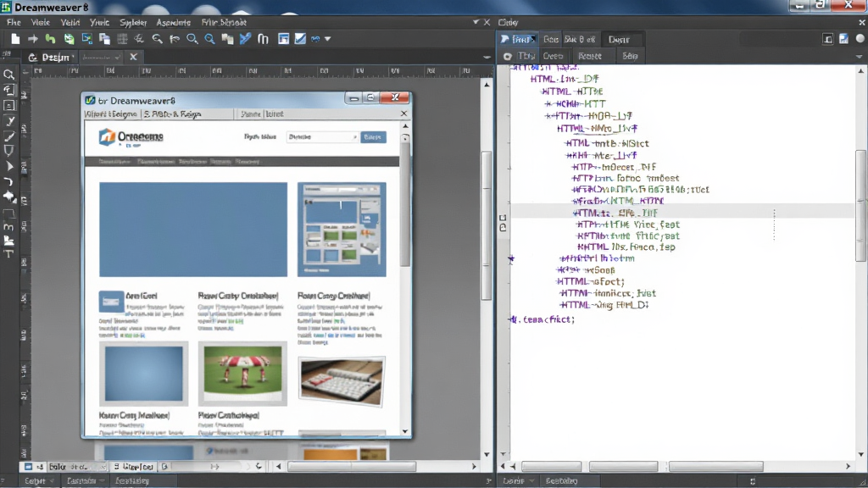Click the refresh arrow in bottom document bar

coord(259,467)
